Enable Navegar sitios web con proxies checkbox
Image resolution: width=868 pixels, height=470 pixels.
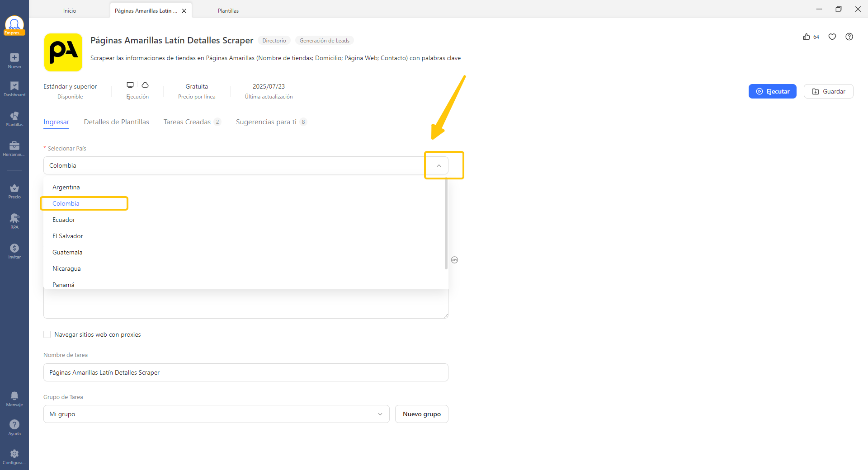tap(47, 334)
